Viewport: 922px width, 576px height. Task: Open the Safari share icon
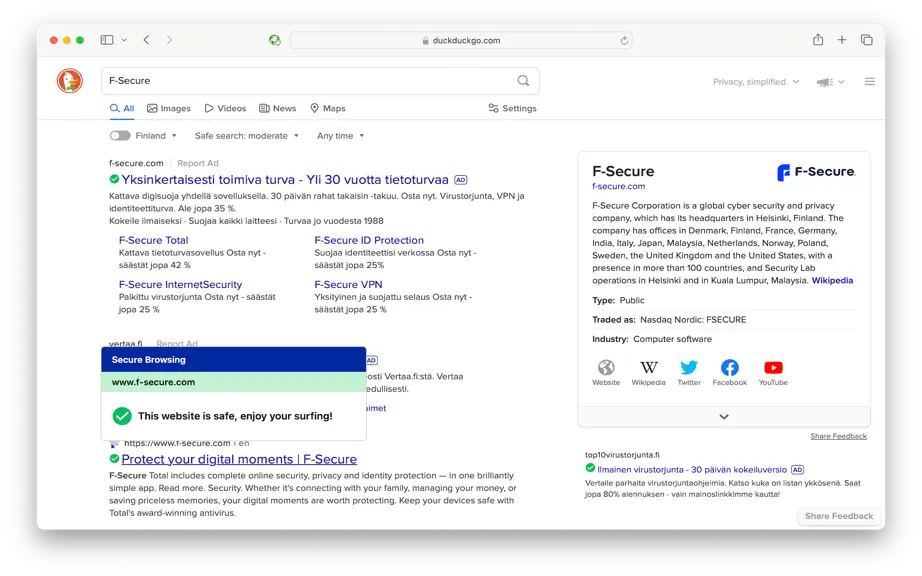pos(818,39)
